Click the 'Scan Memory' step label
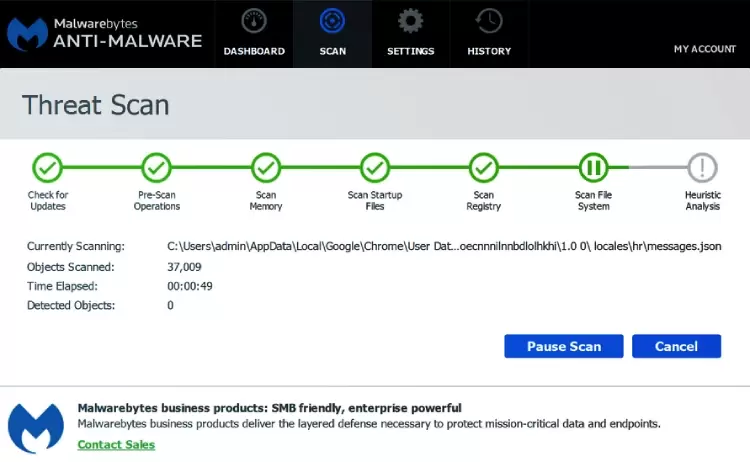The height and width of the screenshot is (462, 750). click(x=266, y=201)
